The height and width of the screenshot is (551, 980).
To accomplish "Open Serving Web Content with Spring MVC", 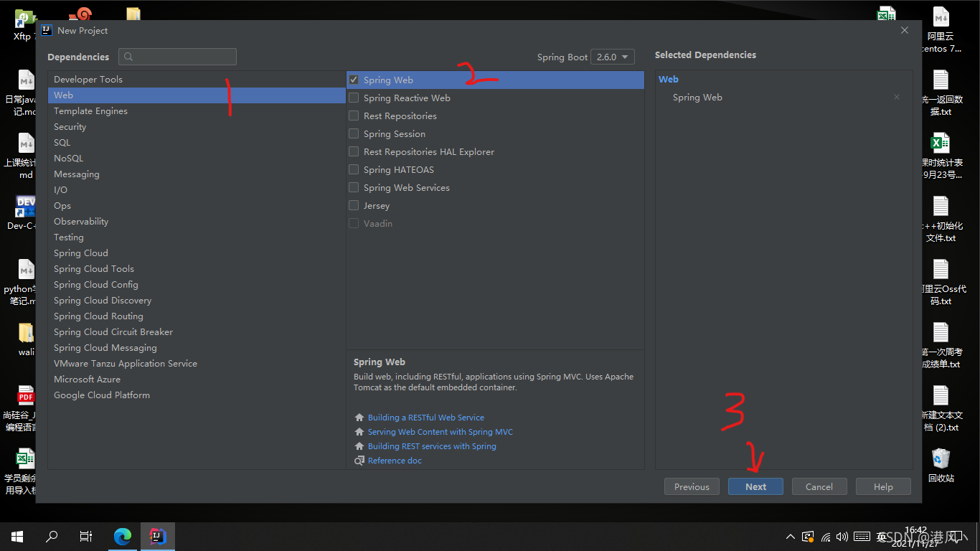I will click(x=440, y=431).
